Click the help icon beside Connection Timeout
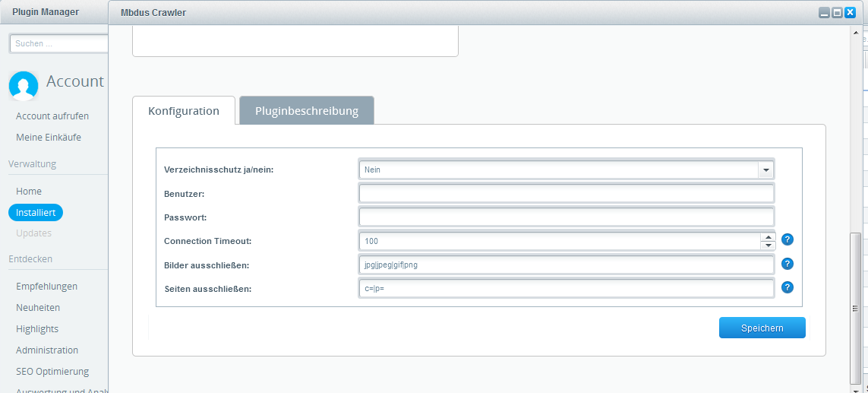Image resolution: width=868 pixels, height=393 pixels. pyautogui.click(x=788, y=239)
